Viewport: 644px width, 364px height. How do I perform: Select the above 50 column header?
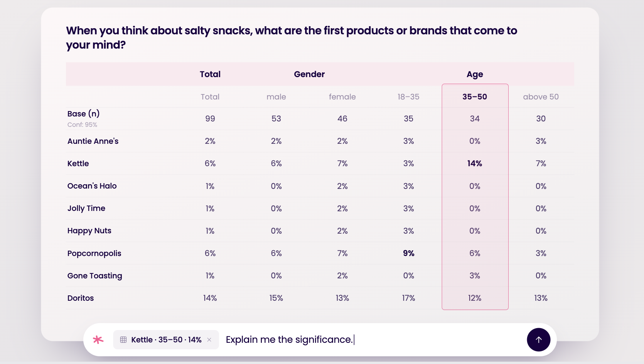[x=541, y=97]
